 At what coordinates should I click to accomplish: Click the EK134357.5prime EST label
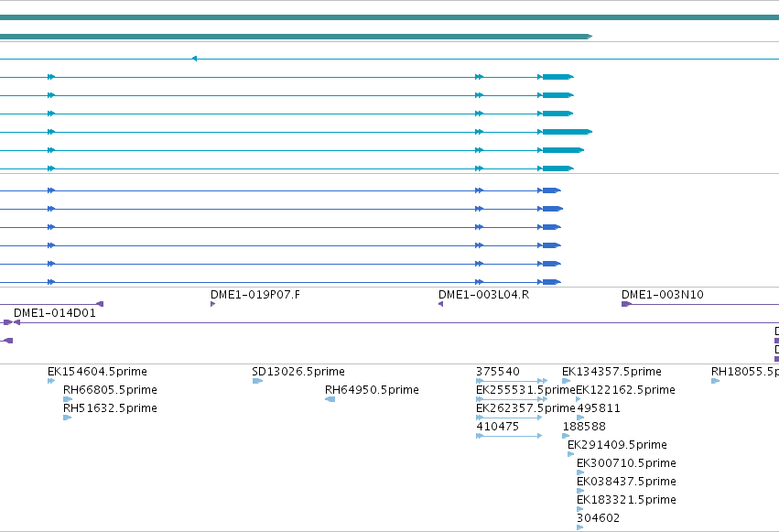coord(611,372)
